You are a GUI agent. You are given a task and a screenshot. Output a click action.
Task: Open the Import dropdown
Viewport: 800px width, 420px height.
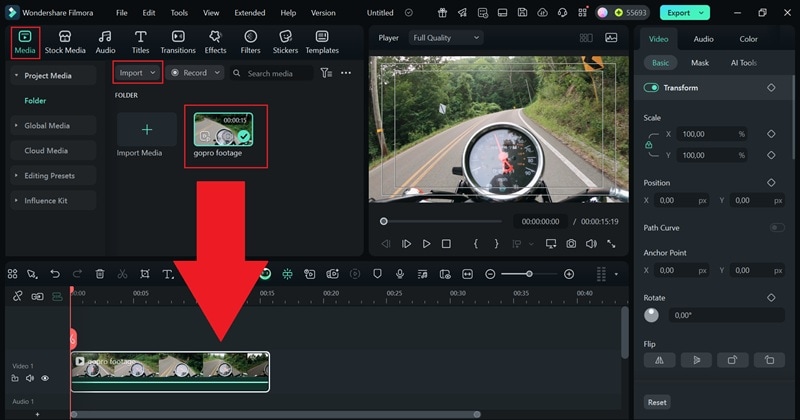point(138,73)
